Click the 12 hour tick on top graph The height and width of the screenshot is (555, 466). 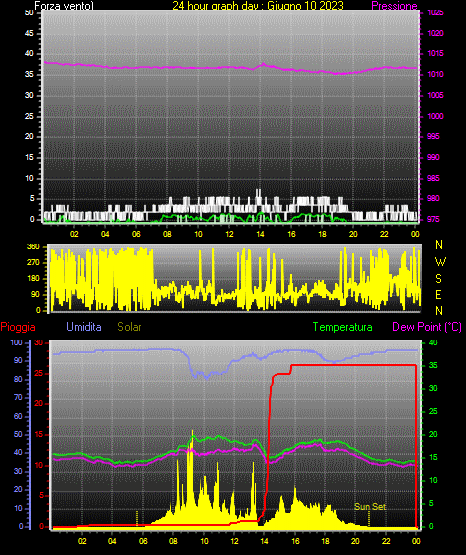click(229, 234)
